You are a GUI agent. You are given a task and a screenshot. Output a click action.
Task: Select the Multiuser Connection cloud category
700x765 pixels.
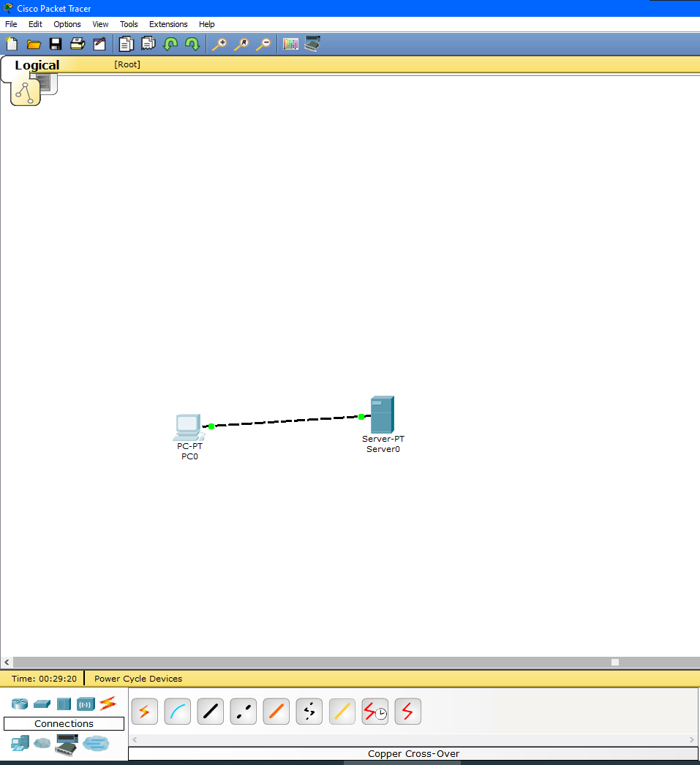click(96, 744)
